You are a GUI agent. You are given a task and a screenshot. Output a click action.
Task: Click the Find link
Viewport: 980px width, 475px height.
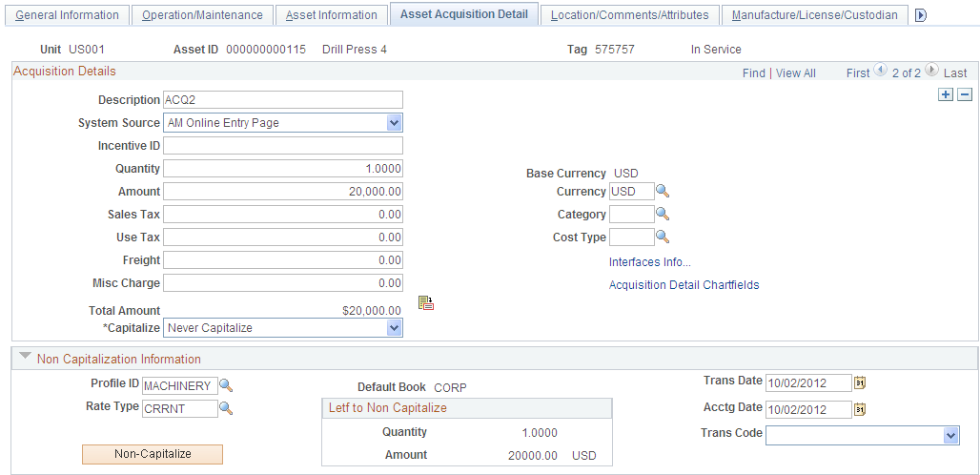(x=754, y=73)
